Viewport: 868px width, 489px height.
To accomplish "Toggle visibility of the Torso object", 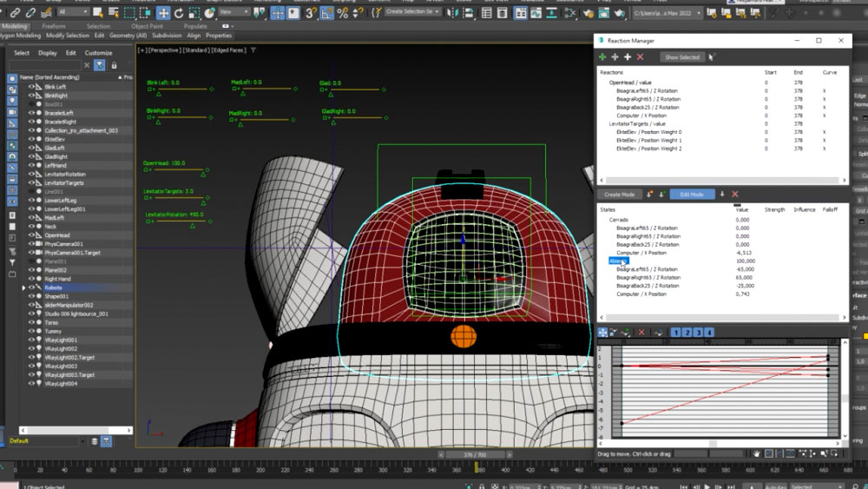I will click(32, 322).
